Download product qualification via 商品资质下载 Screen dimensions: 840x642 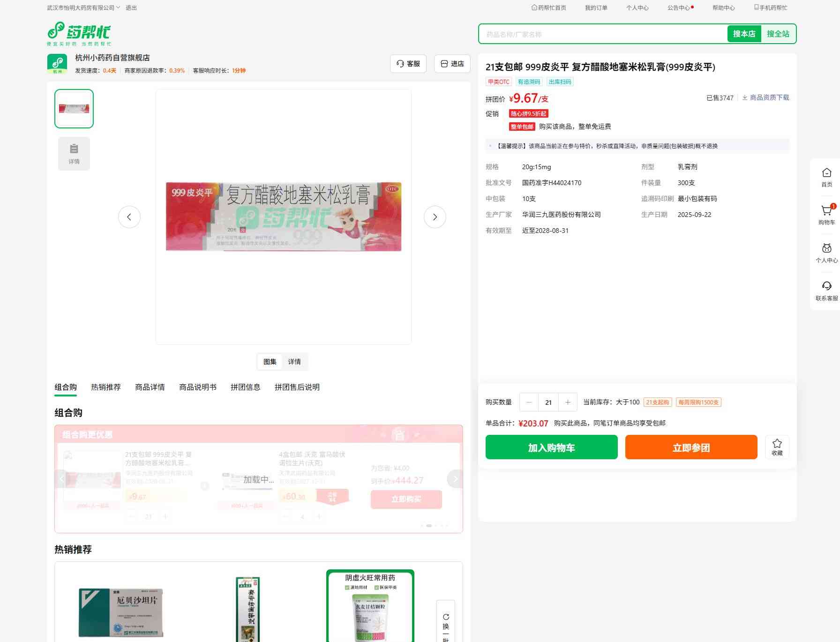(x=765, y=97)
